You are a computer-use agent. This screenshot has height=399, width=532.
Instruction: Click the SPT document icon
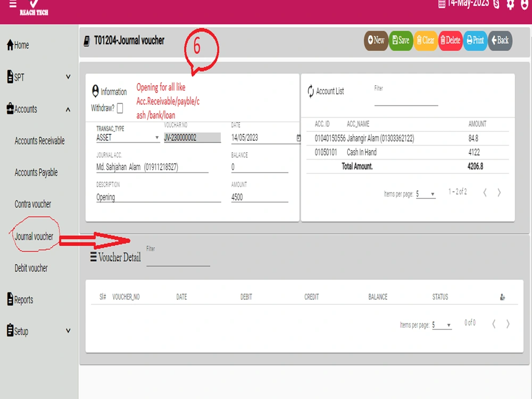click(10, 76)
